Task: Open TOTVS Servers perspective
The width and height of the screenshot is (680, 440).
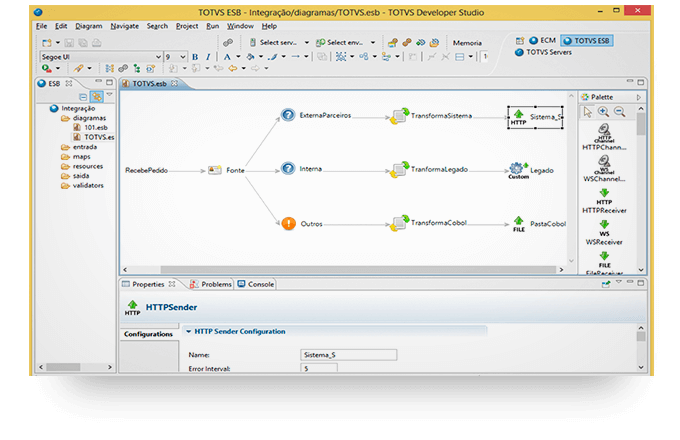Action: coord(543,52)
